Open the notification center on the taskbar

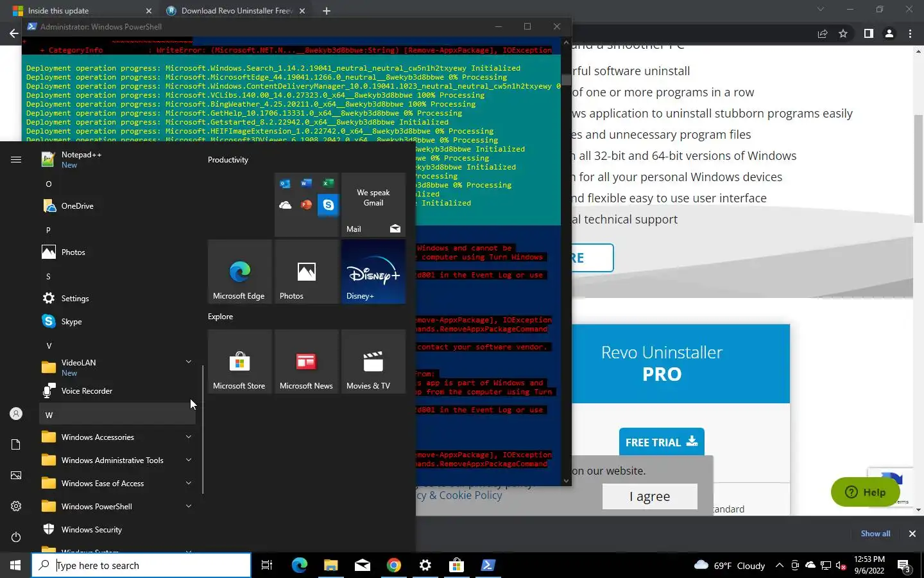904,566
